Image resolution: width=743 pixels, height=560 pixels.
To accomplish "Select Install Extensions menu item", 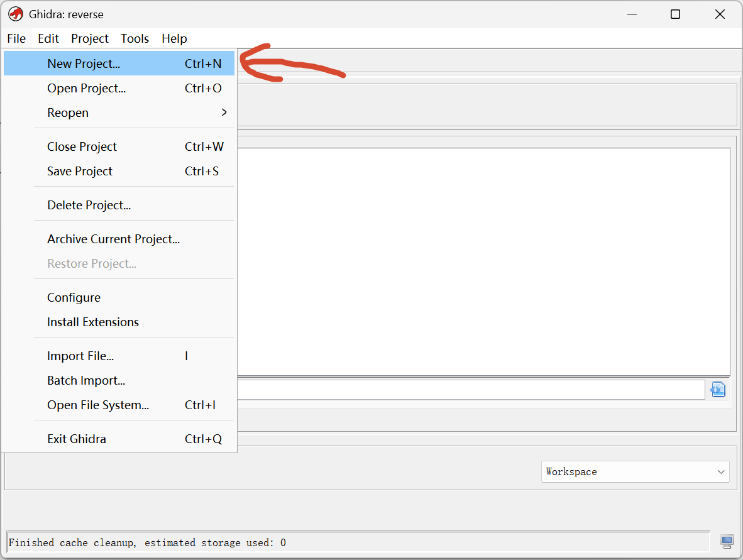I will [93, 322].
